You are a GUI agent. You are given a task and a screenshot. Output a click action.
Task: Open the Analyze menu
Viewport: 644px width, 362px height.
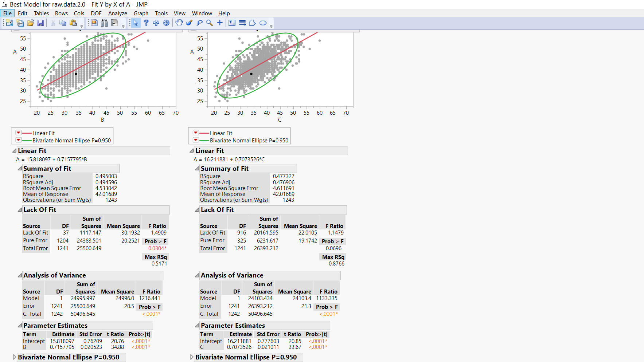(x=117, y=13)
